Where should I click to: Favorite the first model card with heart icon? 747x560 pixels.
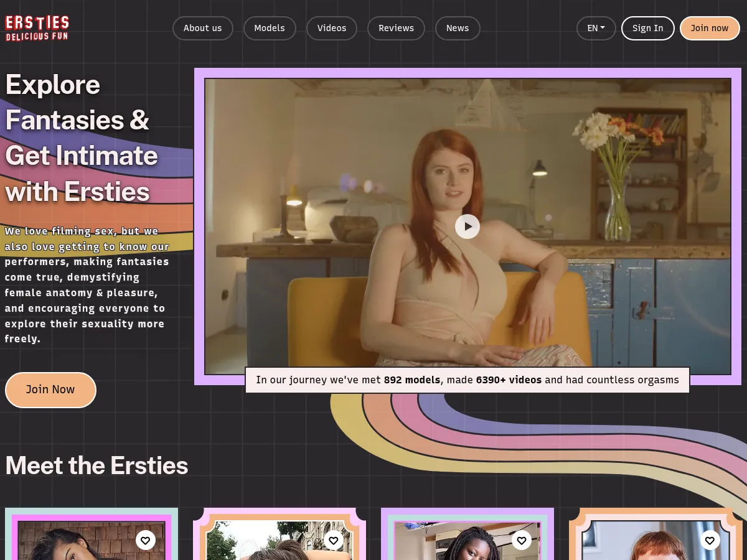coord(145,540)
